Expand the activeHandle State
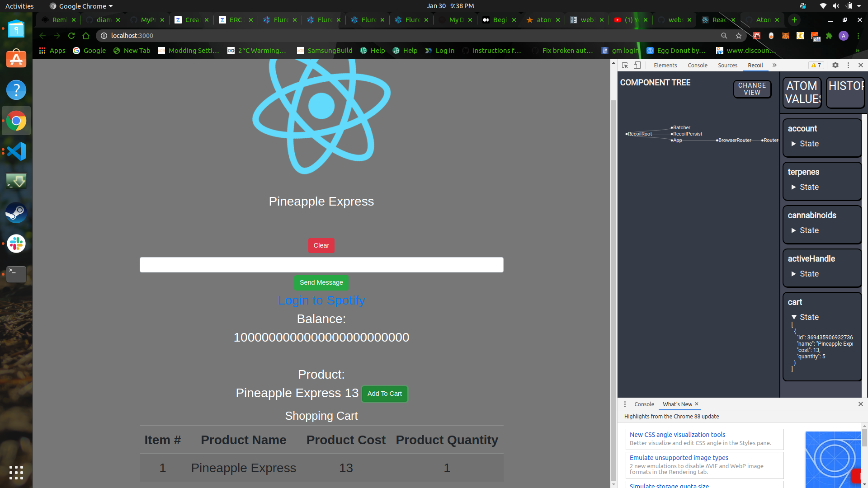 [x=805, y=274]
